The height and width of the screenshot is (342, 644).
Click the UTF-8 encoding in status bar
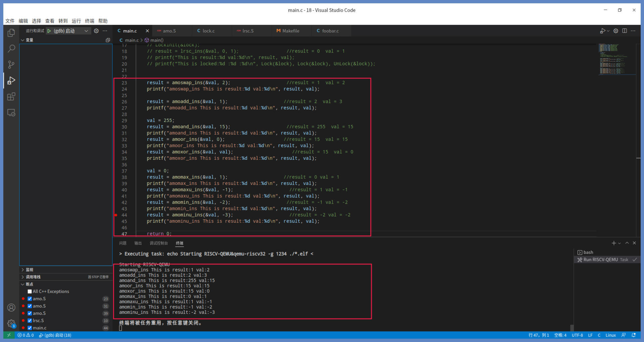coord(577,335)
